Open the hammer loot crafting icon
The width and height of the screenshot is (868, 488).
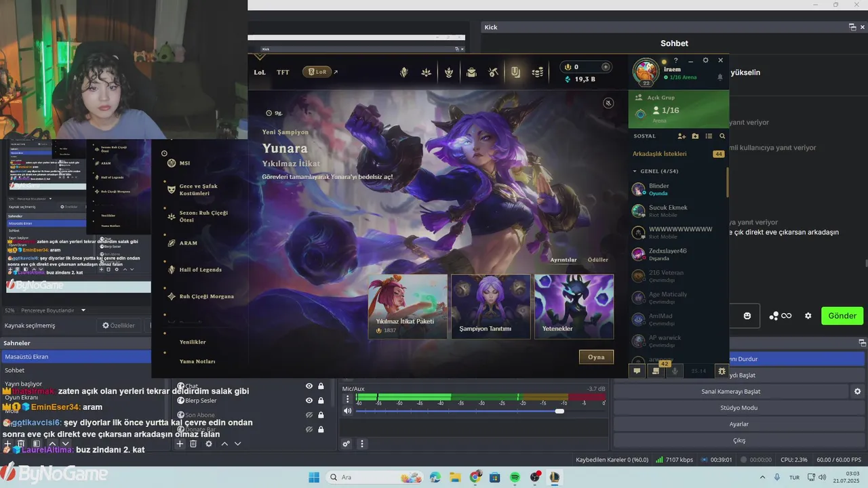pos(494,72)
